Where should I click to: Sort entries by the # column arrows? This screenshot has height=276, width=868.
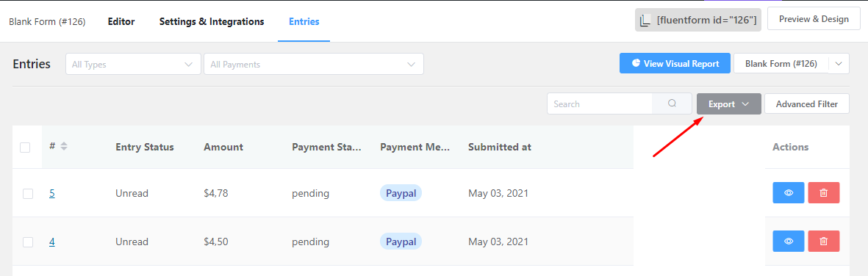[x=64, y=147]
